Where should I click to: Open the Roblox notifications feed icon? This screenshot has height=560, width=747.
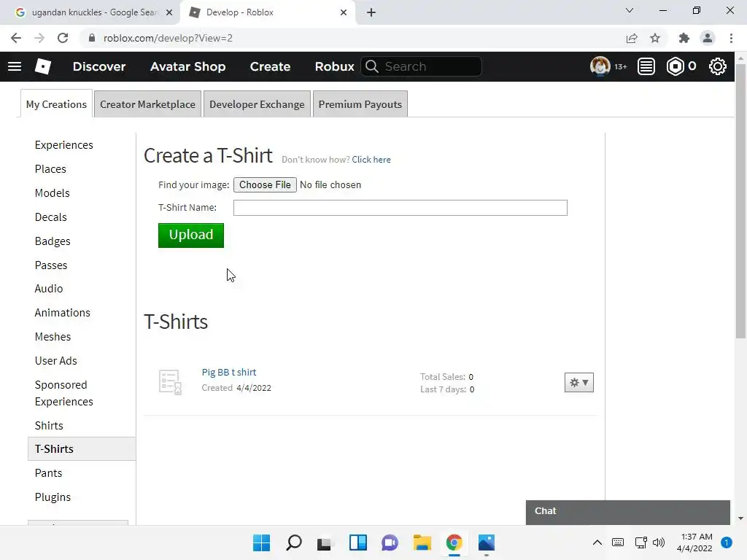click(x=646, y=66)
